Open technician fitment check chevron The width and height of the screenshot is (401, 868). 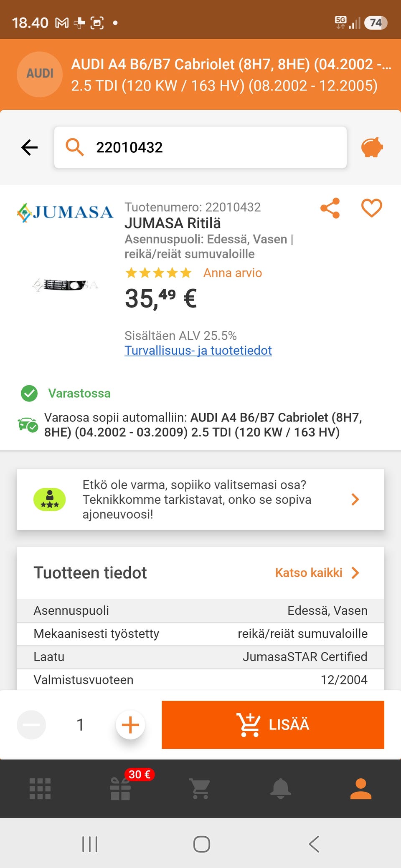355,500
